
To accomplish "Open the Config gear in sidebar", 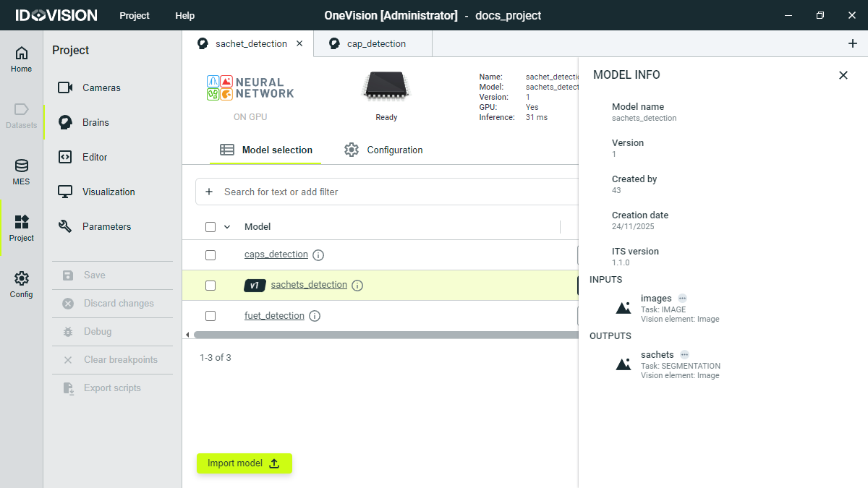I will (x=22, y=284).
